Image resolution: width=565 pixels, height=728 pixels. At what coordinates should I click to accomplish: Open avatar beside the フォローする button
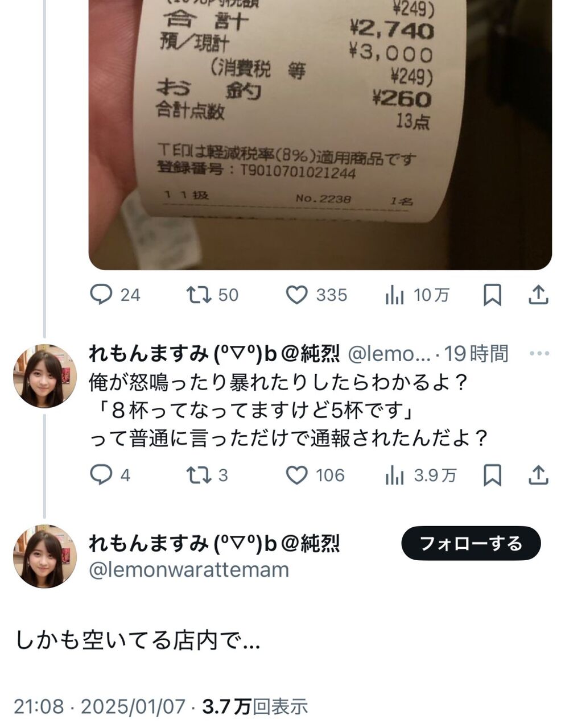point(45,556)
